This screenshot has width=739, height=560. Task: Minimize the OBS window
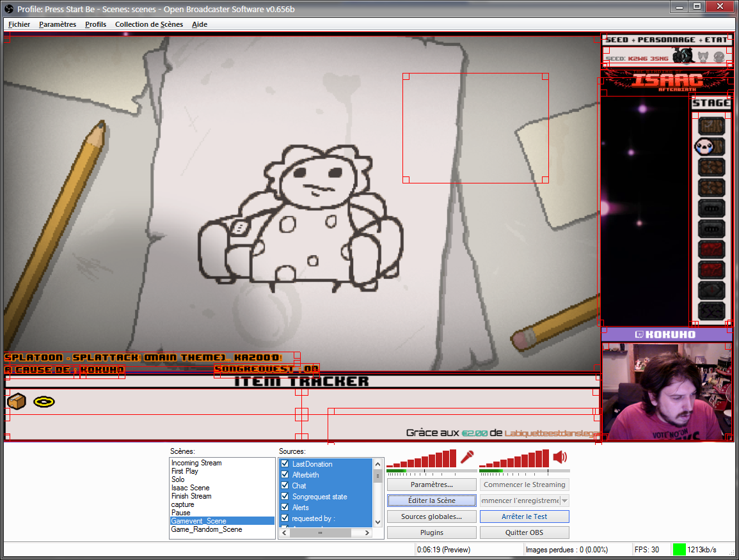(679, 7)
